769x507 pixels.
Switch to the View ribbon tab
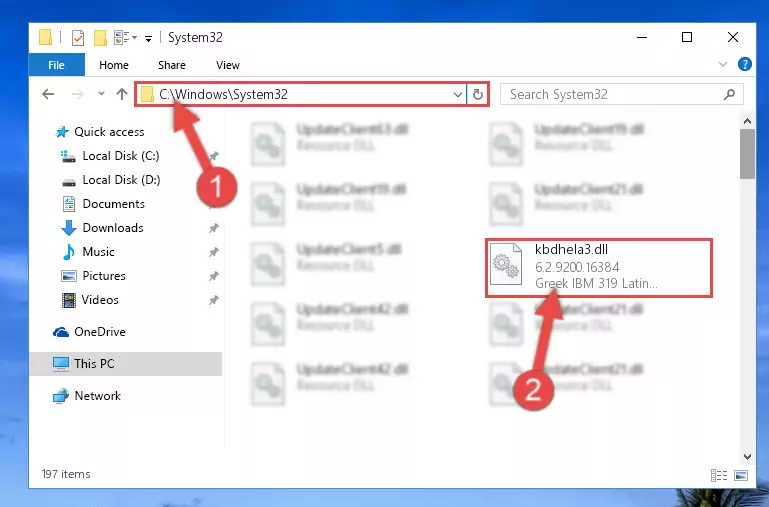click(228, 65)
